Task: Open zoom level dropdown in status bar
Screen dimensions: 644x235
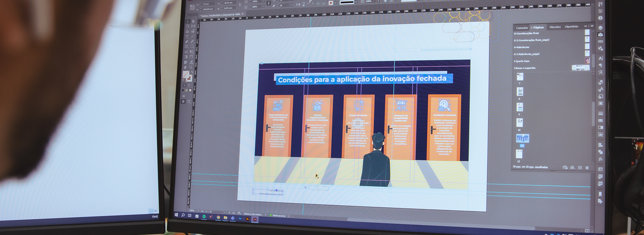Action: [x=198, y=211]
